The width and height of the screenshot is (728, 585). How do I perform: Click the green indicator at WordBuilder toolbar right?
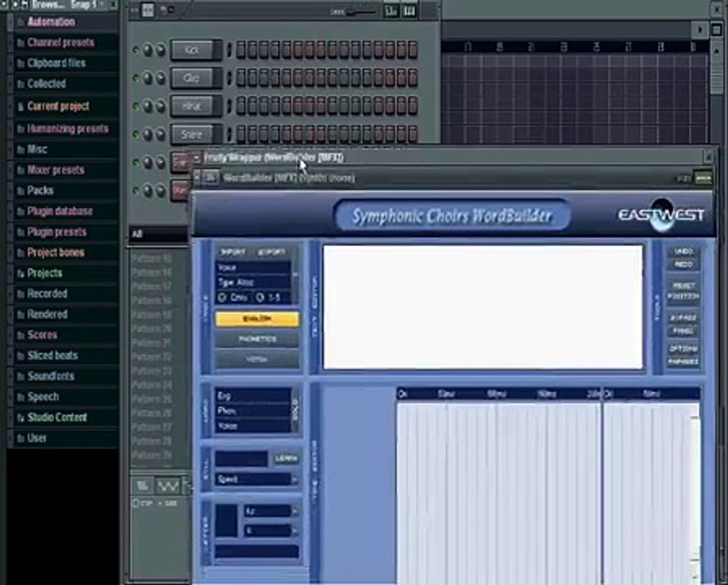[x=703, y=178]
